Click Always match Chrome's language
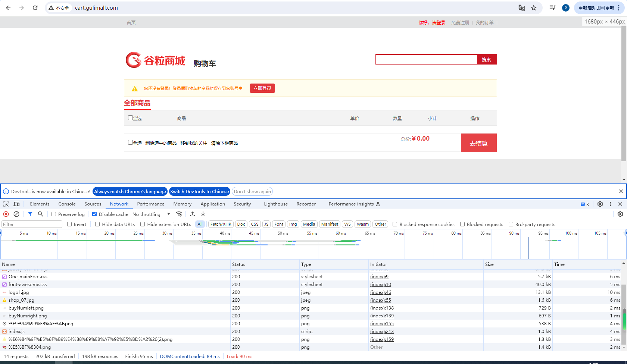This screenshot has height=364, width=627. pyautogui.click(x=130, y=191)
